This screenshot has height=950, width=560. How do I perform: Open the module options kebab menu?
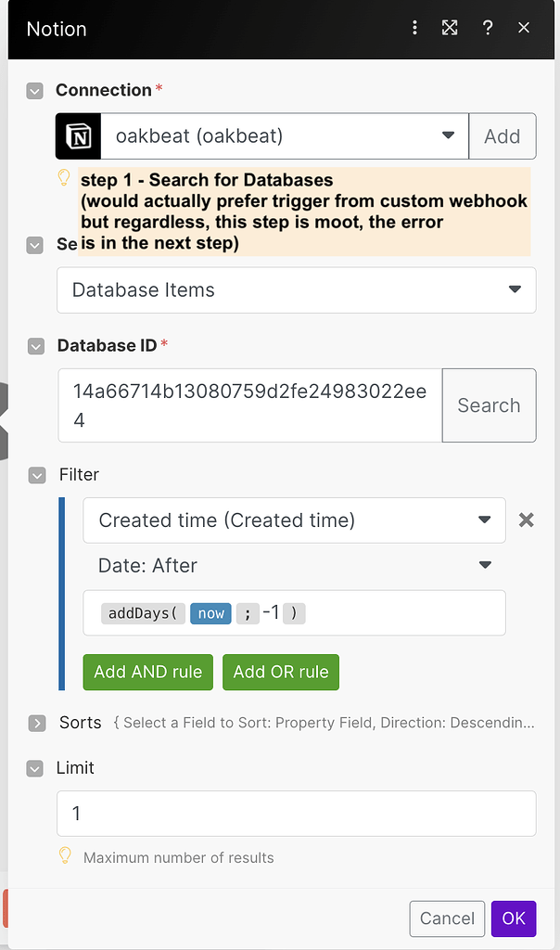(x=414, y=28)
